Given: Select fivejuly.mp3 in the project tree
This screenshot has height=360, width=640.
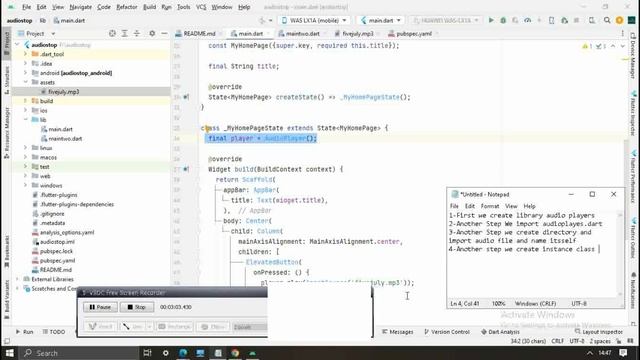Looking at the screenshot, I should point(63,91).
